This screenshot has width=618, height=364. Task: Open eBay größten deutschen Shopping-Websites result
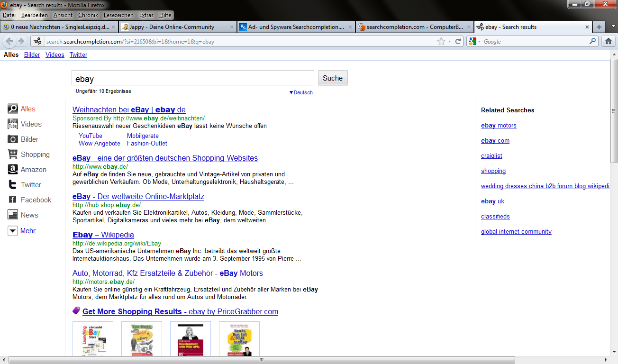pos(165,158)
